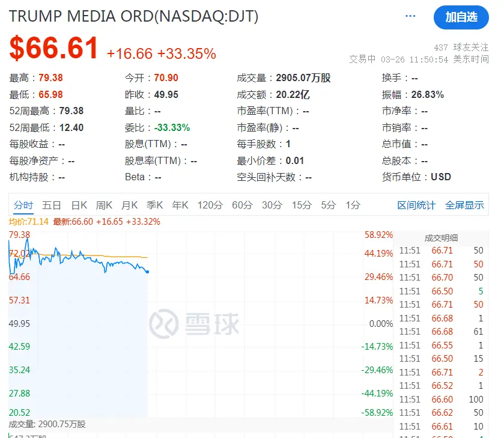Open the 日K daily candlestick tab
Screen dimensions: 504x438
pyautogui.click(x=79, y=205)
